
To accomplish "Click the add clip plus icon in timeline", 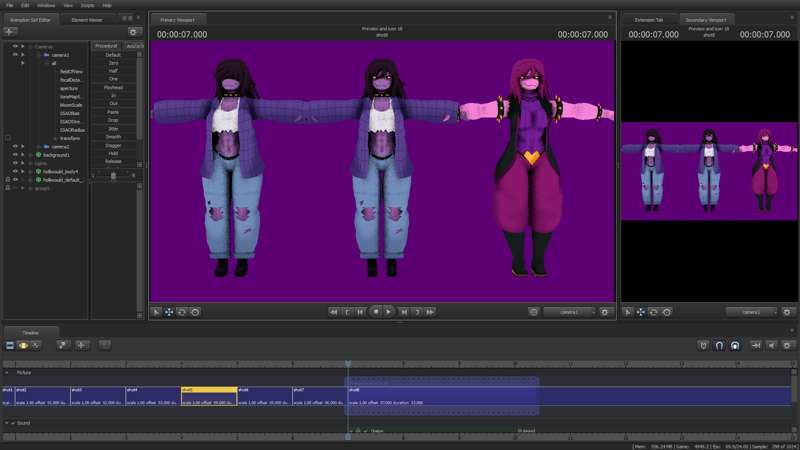I will click(82, 345).
